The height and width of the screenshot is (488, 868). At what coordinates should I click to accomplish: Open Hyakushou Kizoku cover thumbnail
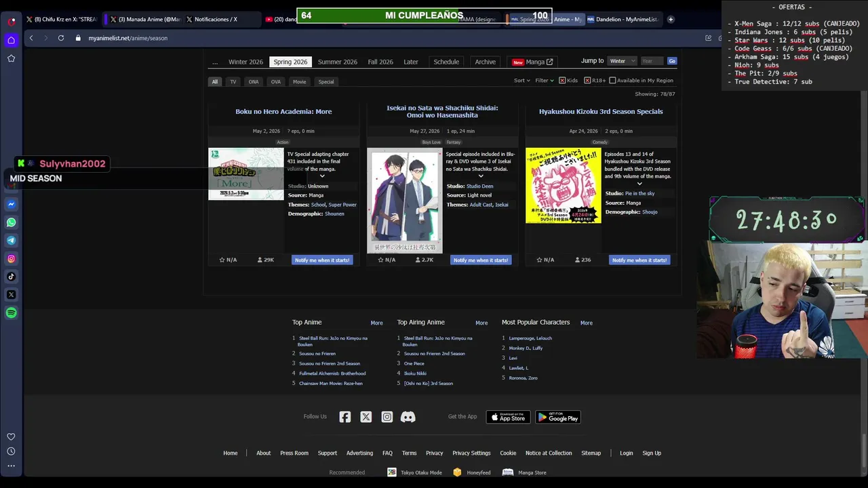(564, 186)
